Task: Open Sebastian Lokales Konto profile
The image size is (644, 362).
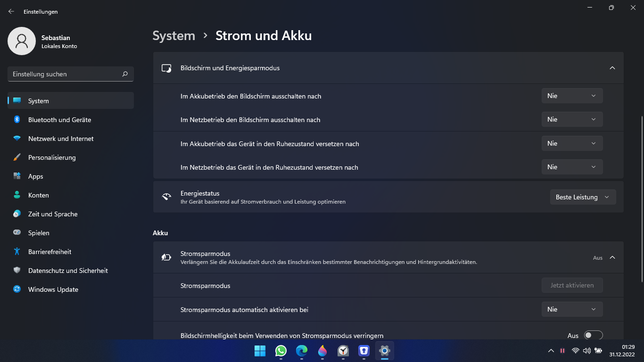Action: click(x=42, y=41)
